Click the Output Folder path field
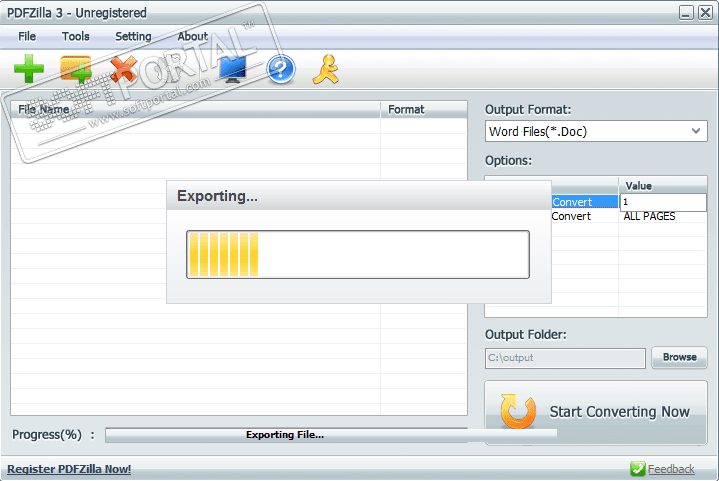 tap(565, 358)
